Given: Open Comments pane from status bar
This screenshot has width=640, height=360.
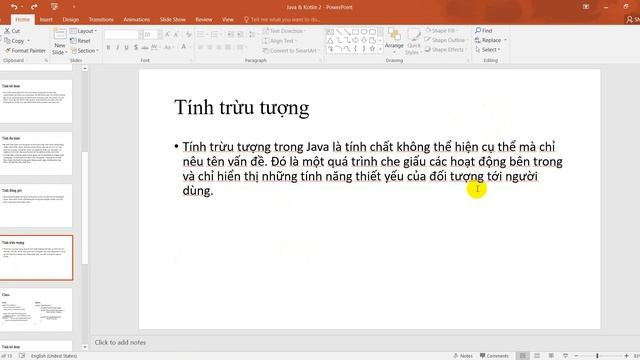Looking at the screenshot, I should (x=494, y=356).
